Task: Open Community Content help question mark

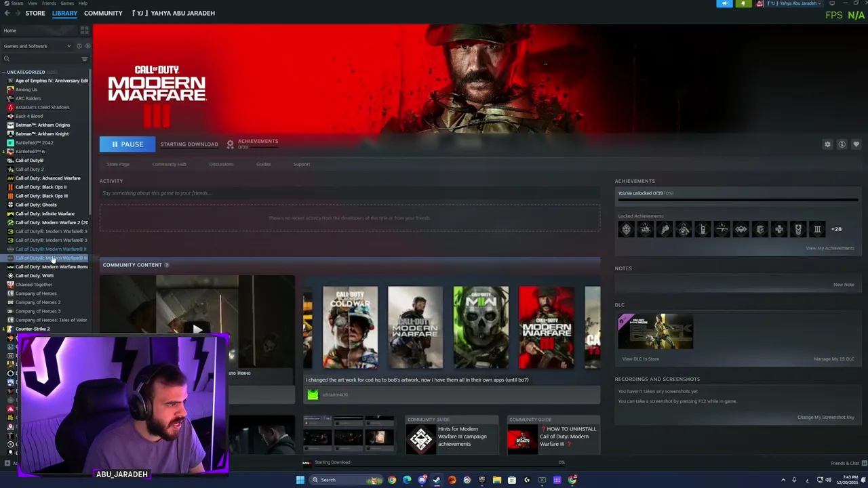Action: (x=167, y=265)
